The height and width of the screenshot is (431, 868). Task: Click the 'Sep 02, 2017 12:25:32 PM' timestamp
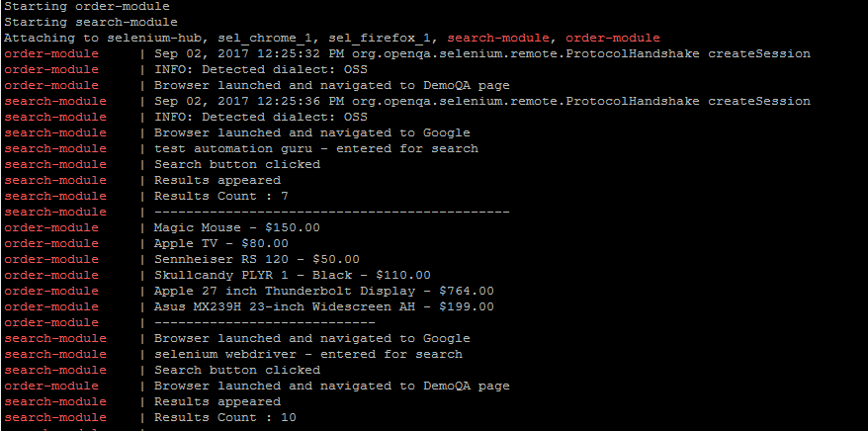pos(249,54)
